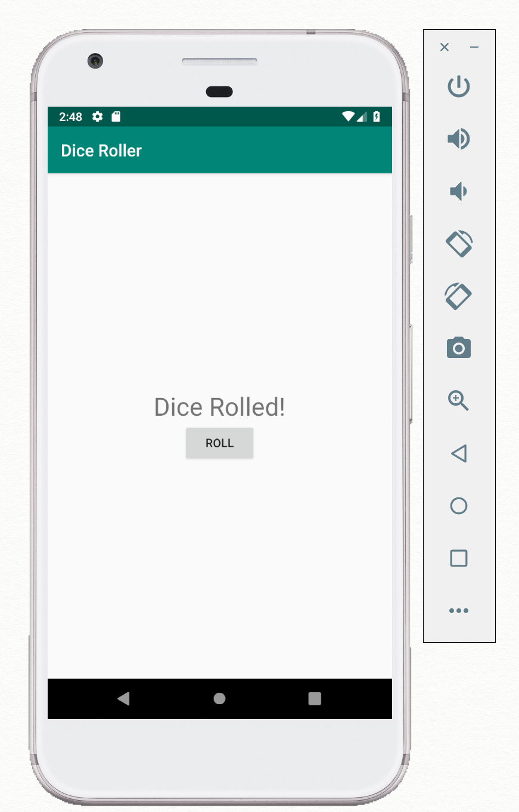
Task: Tap the Wi-Fi indicator in status bar
Action: pos(348,117)
